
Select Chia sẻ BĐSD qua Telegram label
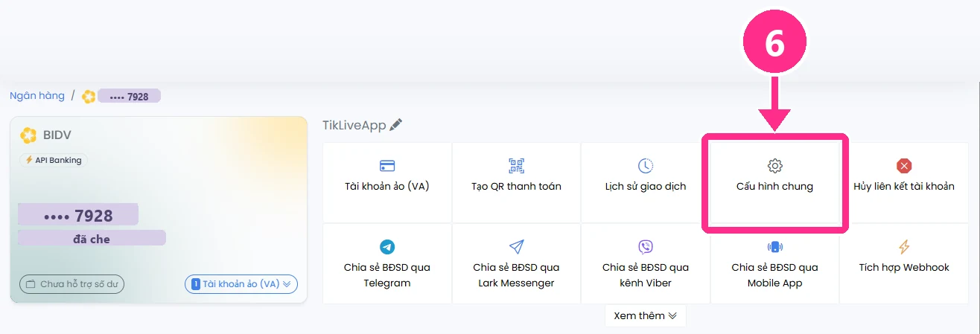(387, 275)
